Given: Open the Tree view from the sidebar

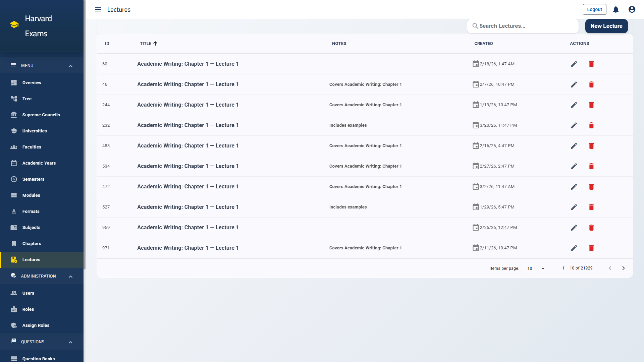Looking at the screenshot, I should (x=14, y=99).
